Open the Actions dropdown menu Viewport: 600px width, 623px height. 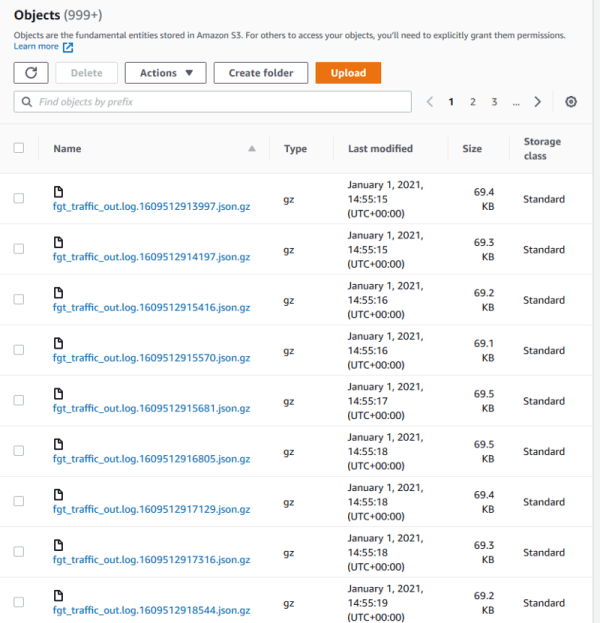pyautogui.click(x=165, y=73)
